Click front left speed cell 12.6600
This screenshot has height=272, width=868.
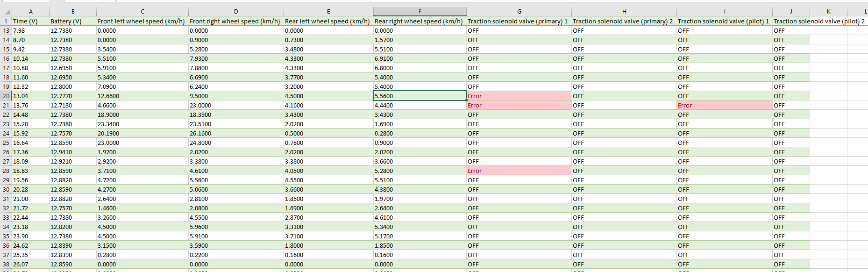click(142, 96)
